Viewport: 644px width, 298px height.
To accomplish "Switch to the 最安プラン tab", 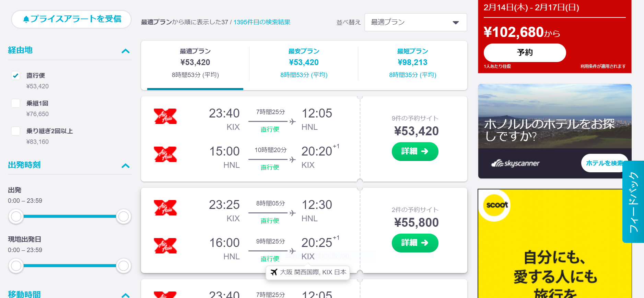I will (x=304, y=63).
